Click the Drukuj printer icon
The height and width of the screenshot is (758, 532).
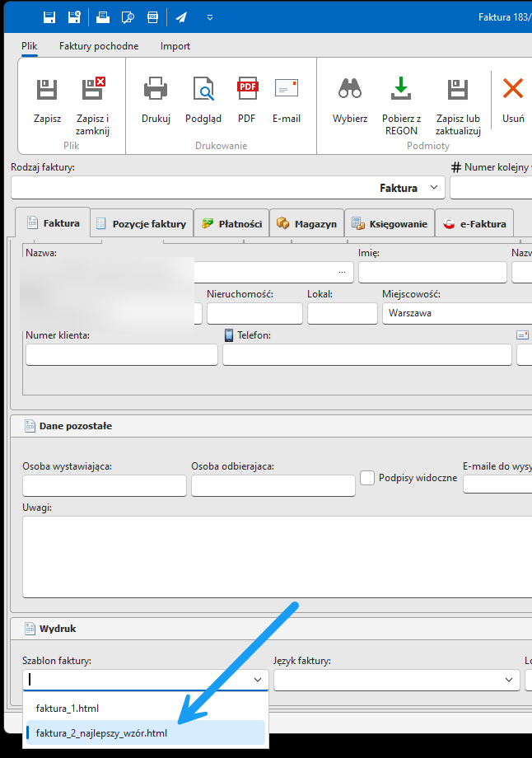click(x=156, y=89)
